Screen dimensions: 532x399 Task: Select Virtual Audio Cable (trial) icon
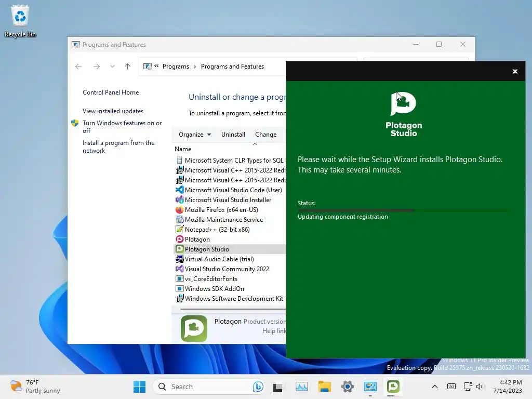(179, 259)
